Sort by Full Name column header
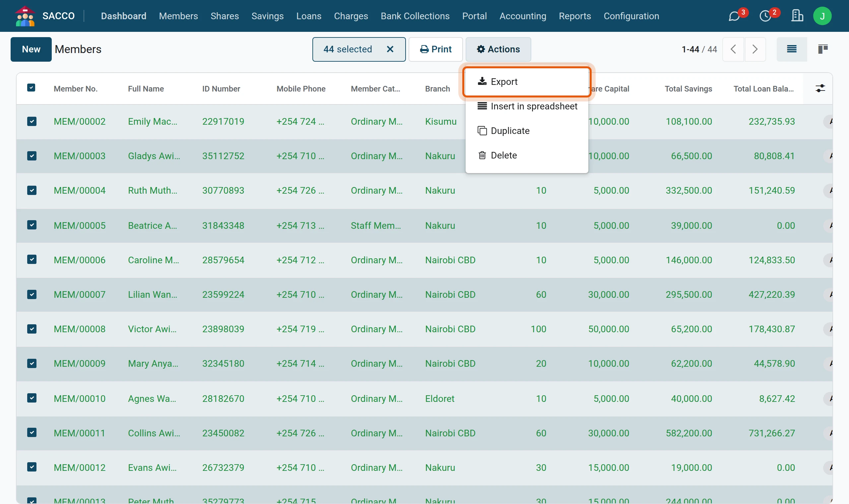Screen dimensions: 849x504 [146, 89]
